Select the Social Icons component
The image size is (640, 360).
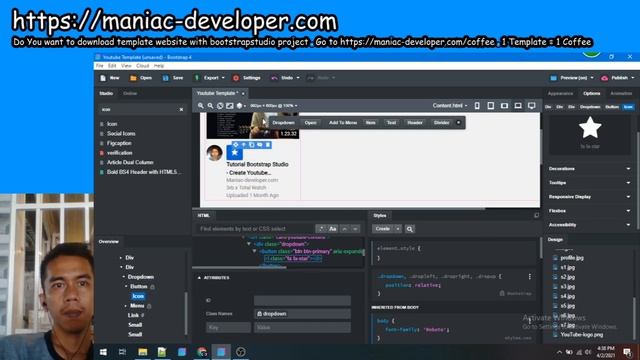point(121,133)
